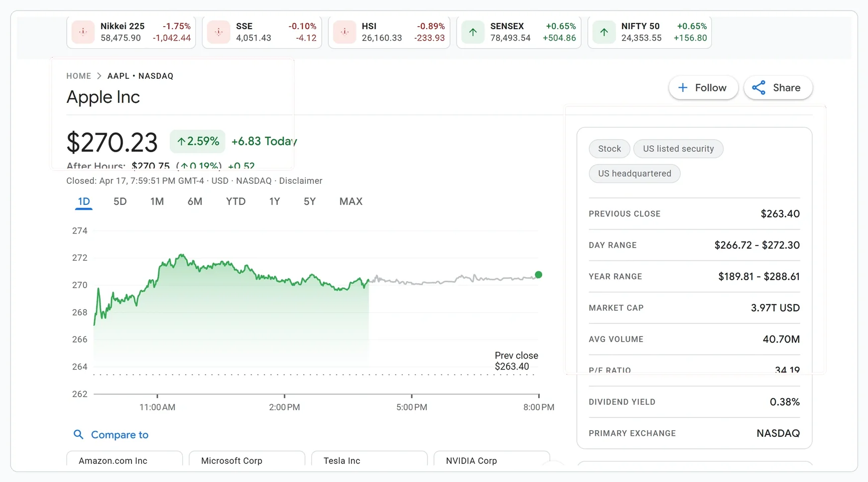
Task: Show the MAX chart range
Action: 351,201
